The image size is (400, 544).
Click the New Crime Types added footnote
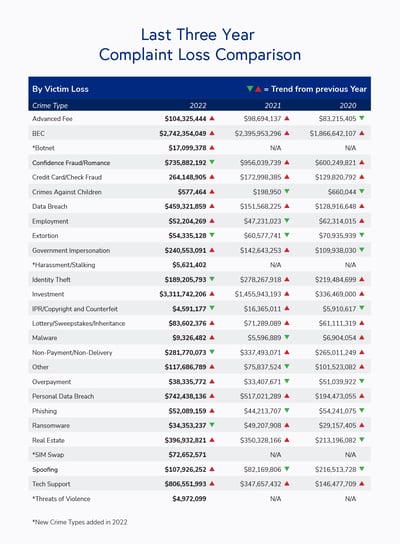pos(80,522)
